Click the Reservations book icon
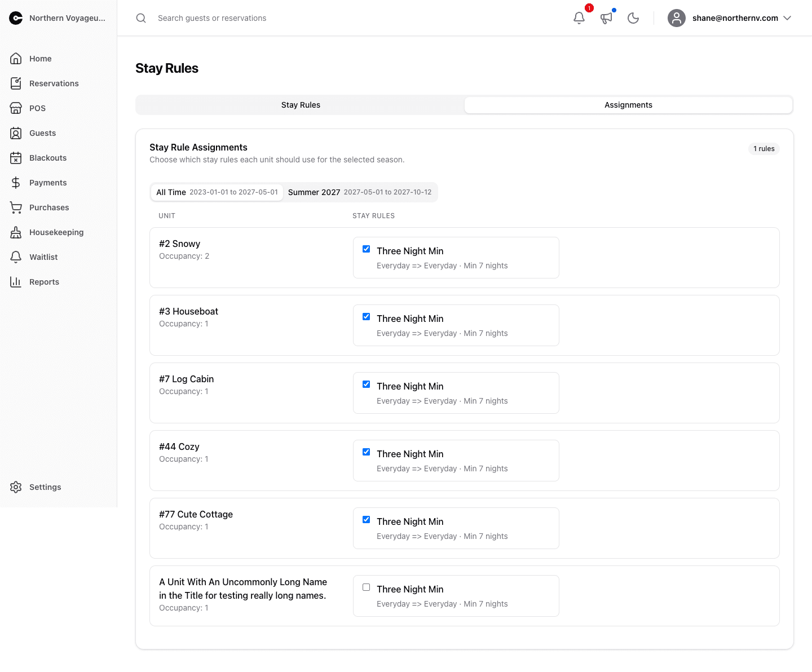The width and height of the screenshot is (812, 672). (x=16, y=83)
